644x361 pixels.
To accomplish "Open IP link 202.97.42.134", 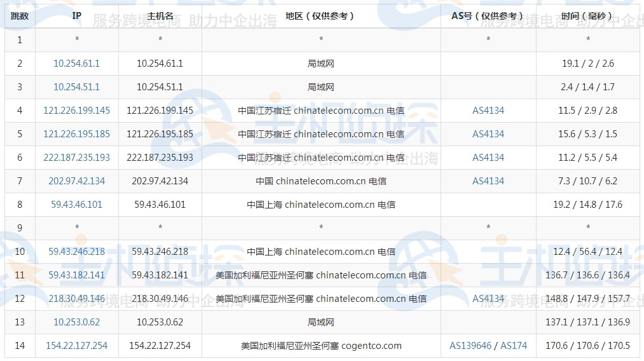I will 77,181.
